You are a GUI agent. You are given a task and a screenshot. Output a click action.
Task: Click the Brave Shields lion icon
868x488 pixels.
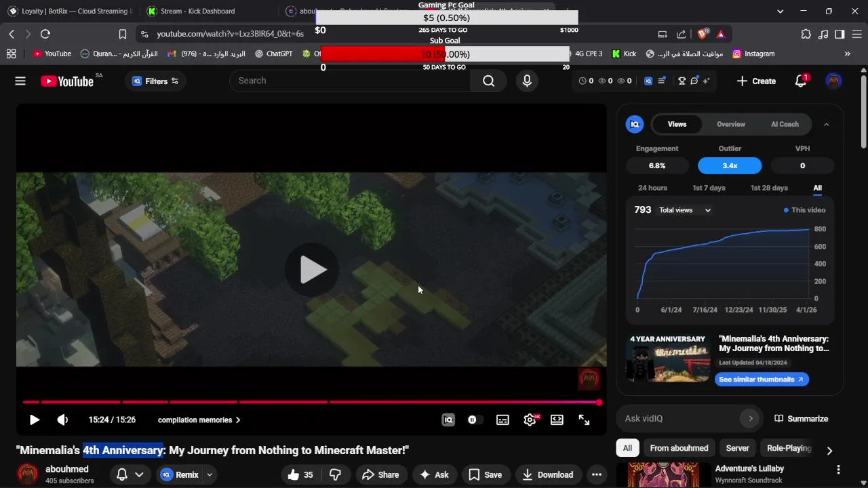pyautogui.click(x=703, y=34)
